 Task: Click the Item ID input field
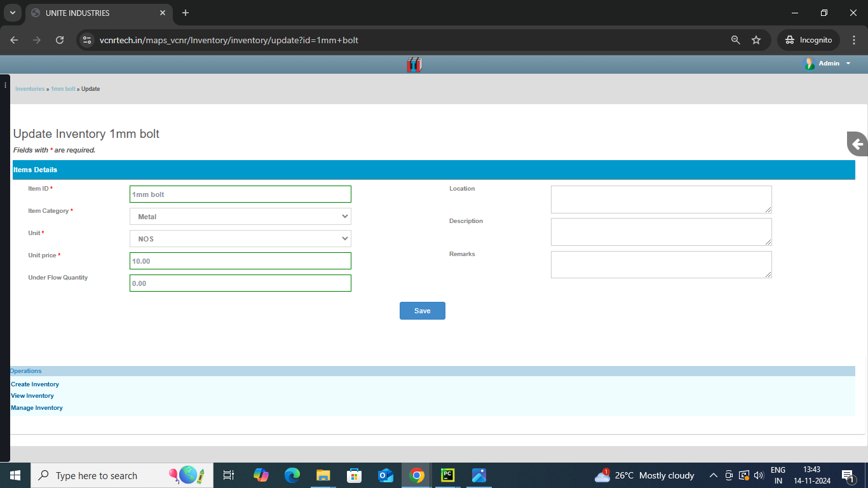[x=240, y=194]
